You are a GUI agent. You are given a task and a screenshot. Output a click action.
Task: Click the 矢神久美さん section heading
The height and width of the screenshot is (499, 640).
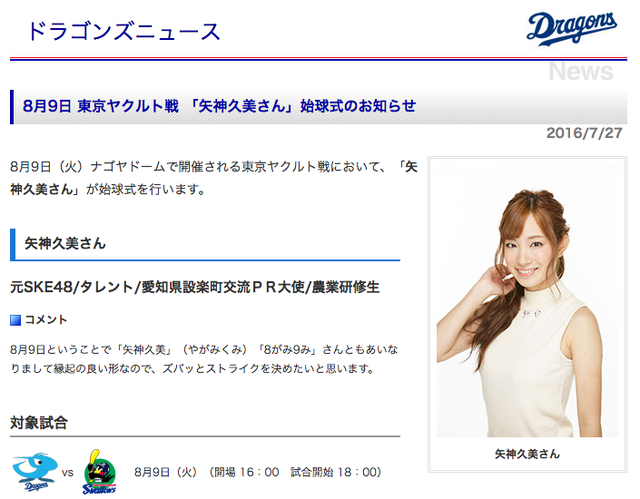pyautogui.click(x=65, y=244)
